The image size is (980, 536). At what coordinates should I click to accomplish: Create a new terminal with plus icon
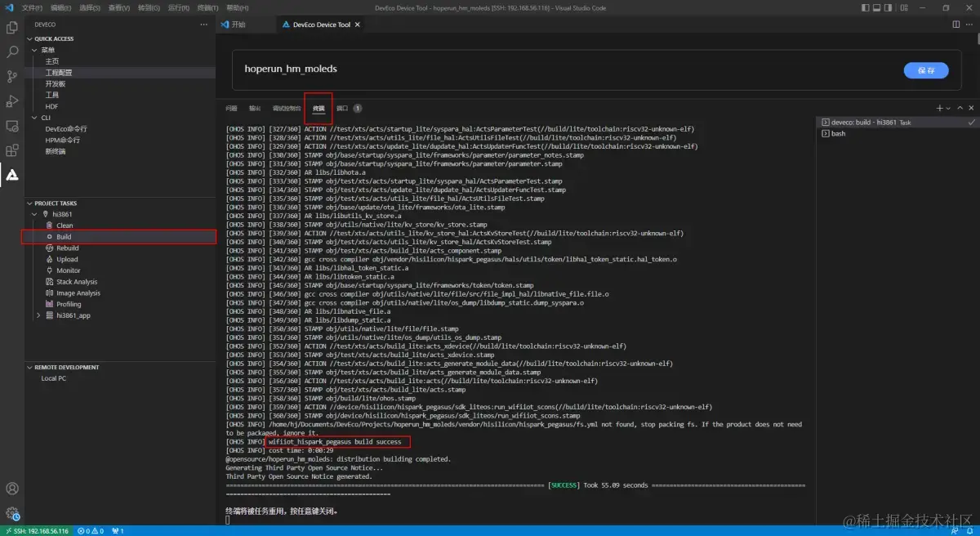click(940, 108)
